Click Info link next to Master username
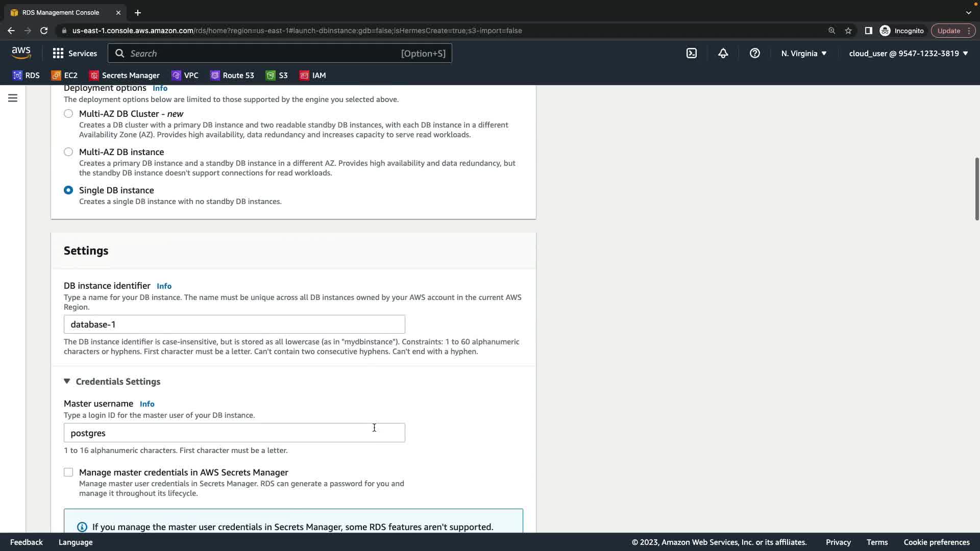This screenshot has width=980, height=551. point(147,404)
